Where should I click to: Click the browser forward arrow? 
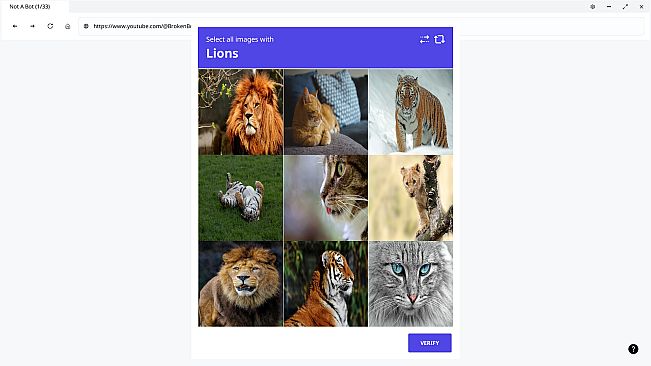coord(32,26)
